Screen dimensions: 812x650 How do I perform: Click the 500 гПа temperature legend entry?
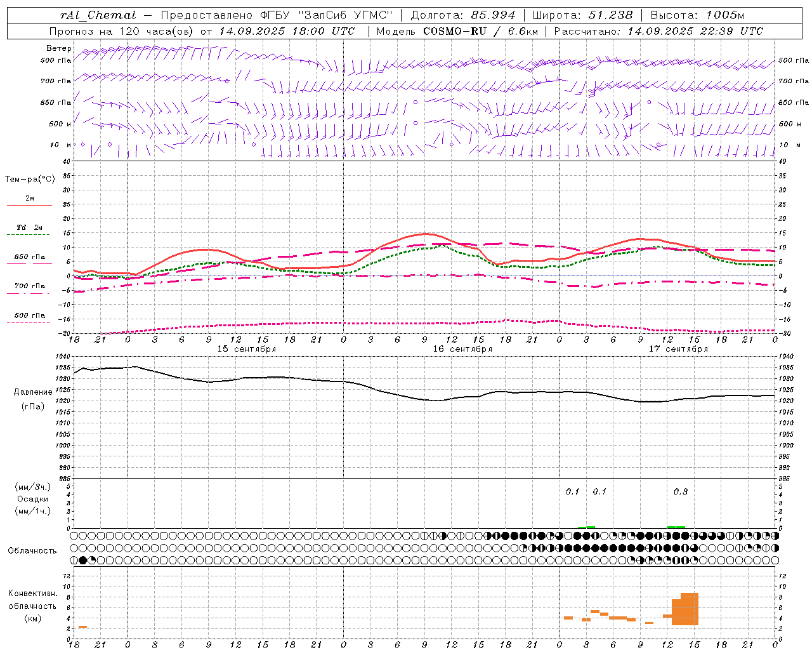[x=29, y=319]
